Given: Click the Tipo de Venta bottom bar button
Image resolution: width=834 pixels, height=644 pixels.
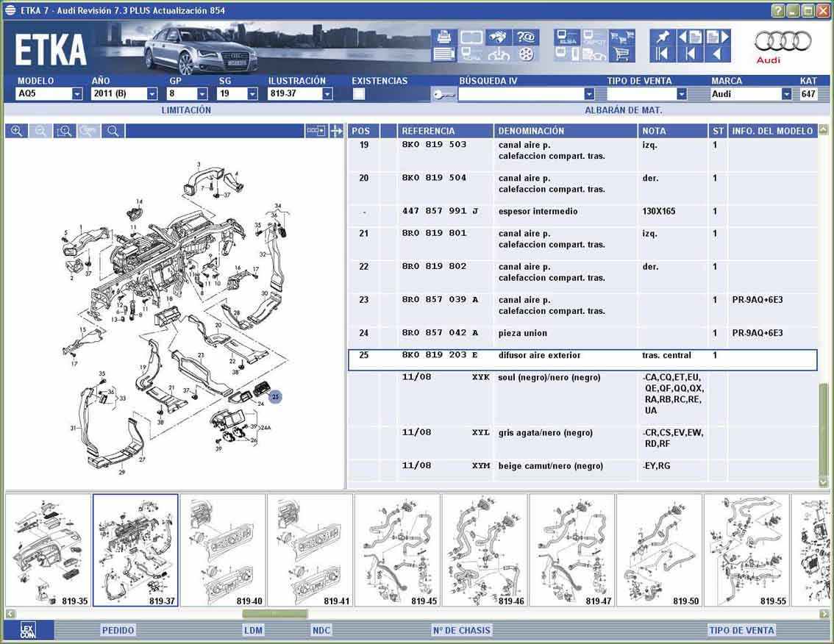Looking at the screenshot, I should click(741, 630).
